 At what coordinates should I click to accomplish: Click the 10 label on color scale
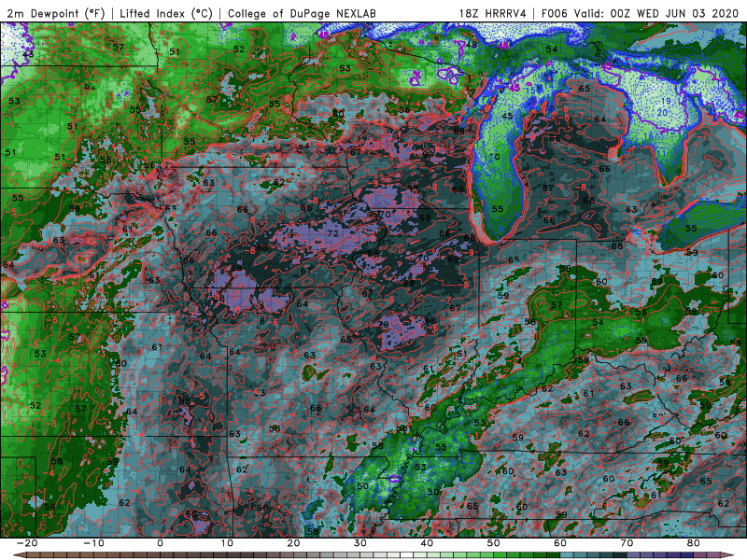point(227,543)
